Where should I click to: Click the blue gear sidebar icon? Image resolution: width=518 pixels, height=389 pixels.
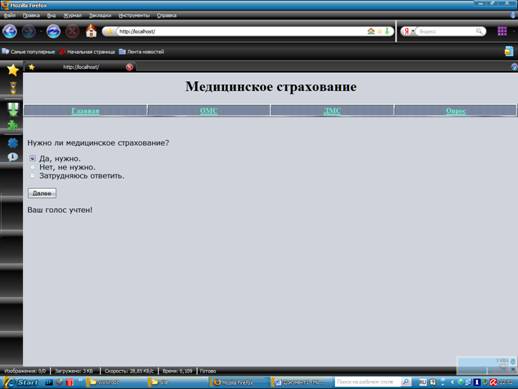pyautogui.click(x=13, y=143)
